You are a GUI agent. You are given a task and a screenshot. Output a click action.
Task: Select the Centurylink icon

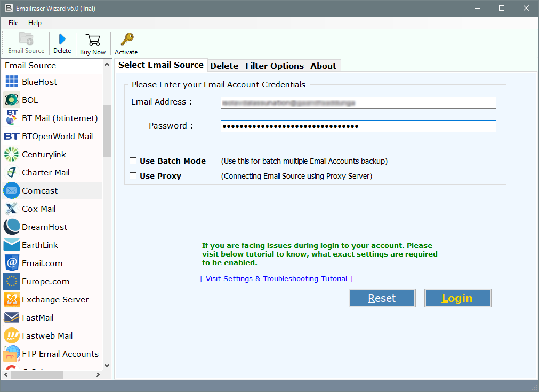pos(12,154)
